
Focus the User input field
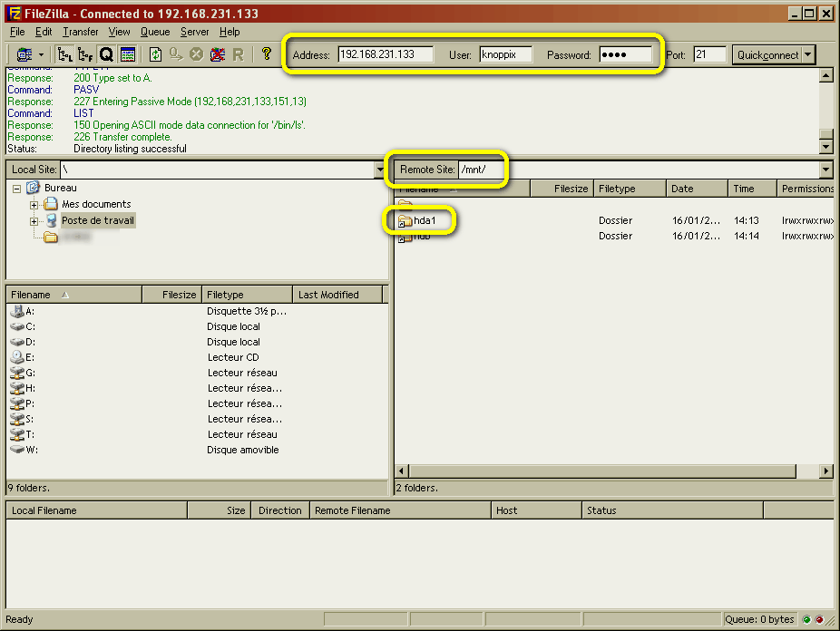(505, 54)
